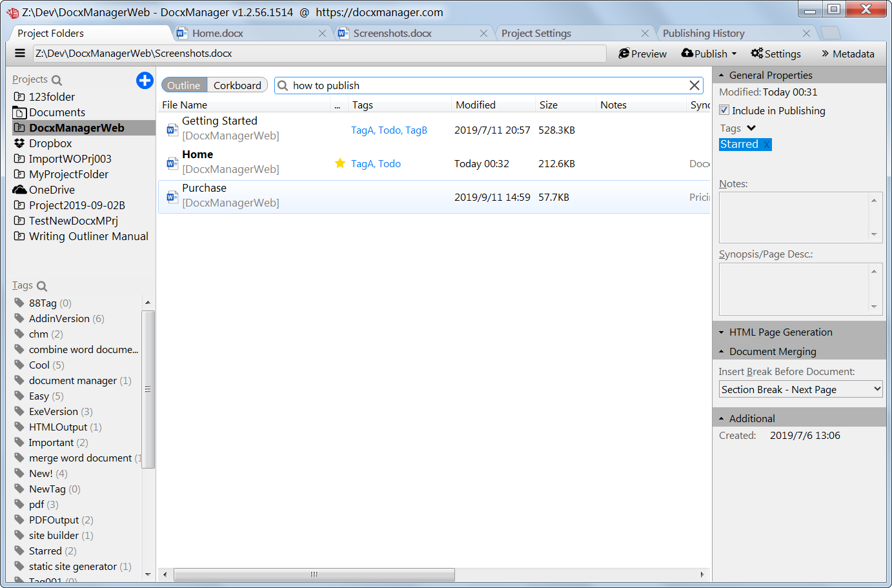892x588 pixels.
Task: Select the Purchase document row
Action: point(434,197)
